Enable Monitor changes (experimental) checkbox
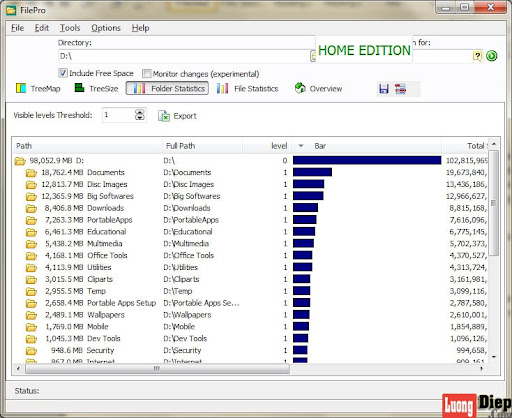The image size is (512, 418). pos(146,73)
